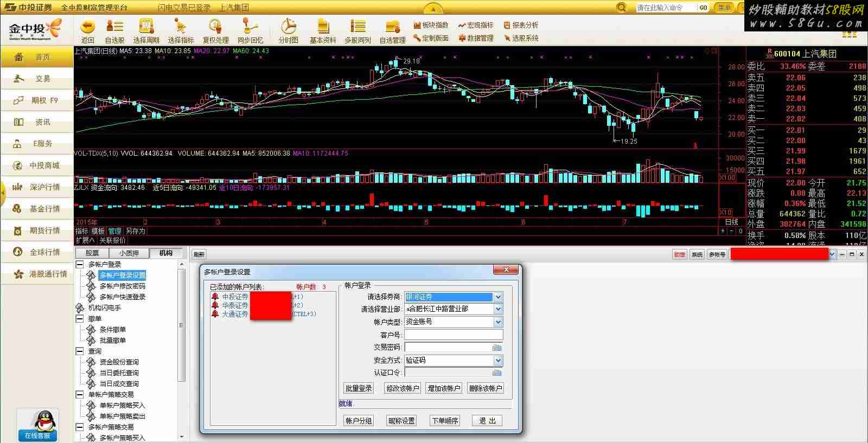Click the 在线客服 QQ support icon

click(37, 425)
